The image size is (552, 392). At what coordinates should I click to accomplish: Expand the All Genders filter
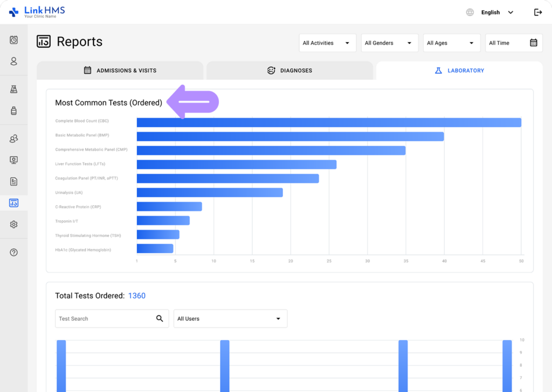click(389, 43)
